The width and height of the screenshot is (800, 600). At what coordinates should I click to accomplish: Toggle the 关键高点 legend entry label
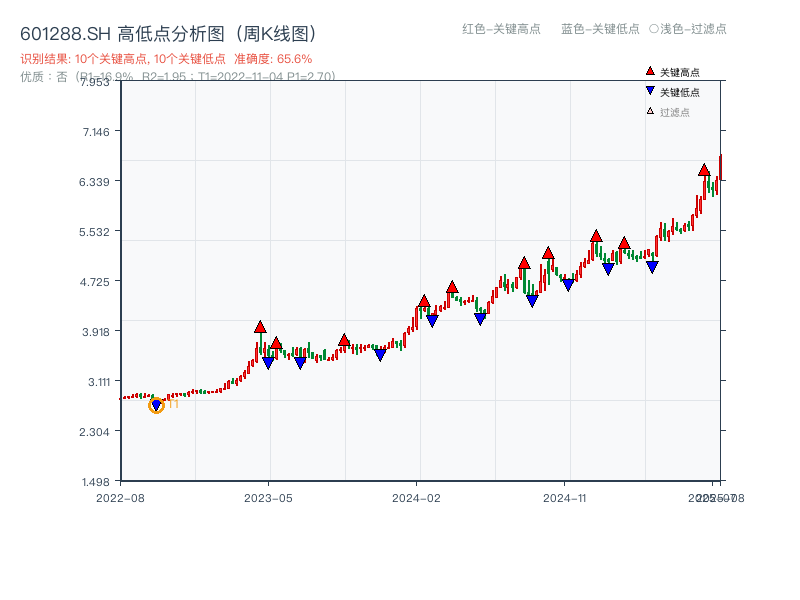[680, 72]
